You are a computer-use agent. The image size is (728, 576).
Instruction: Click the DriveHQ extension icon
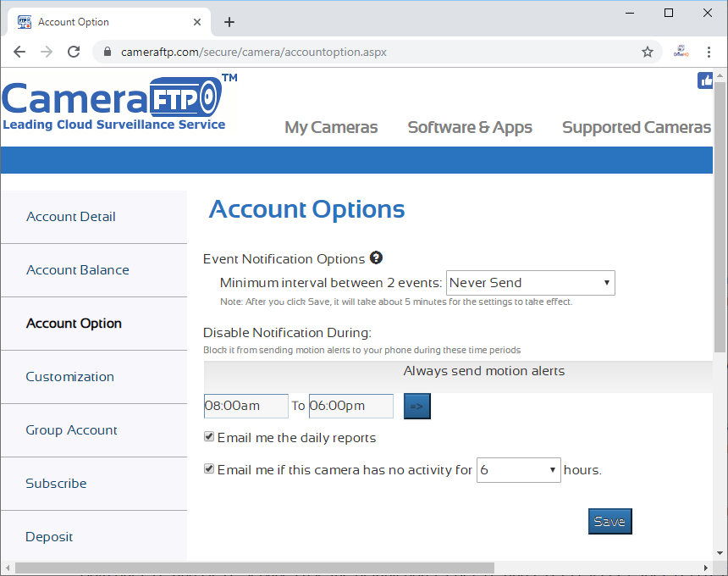click(681, 52)
